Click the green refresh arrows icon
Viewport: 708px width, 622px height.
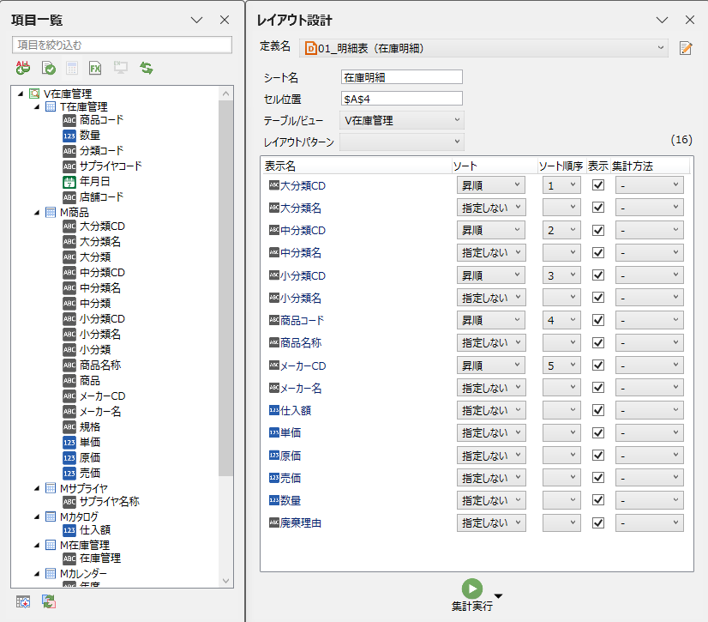(x=146, y=68)
